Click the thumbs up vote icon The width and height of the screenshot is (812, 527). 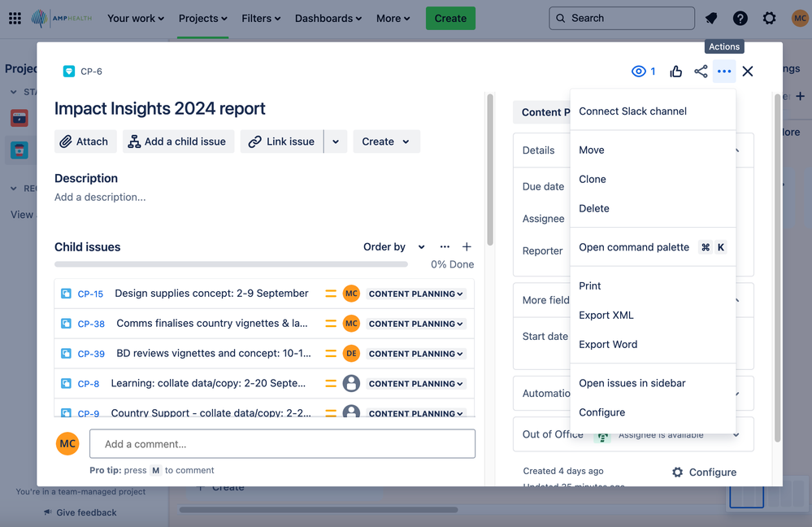(x=675, y=72)
